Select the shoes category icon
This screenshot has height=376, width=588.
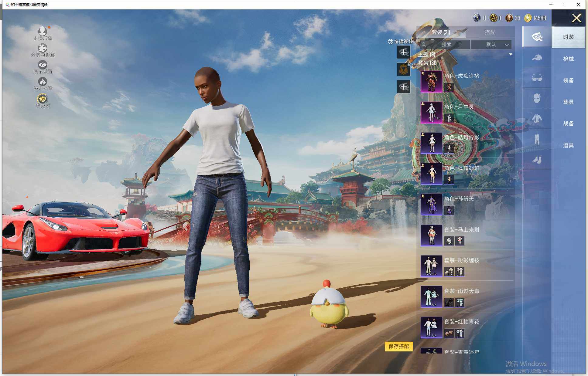coord(537,160)
